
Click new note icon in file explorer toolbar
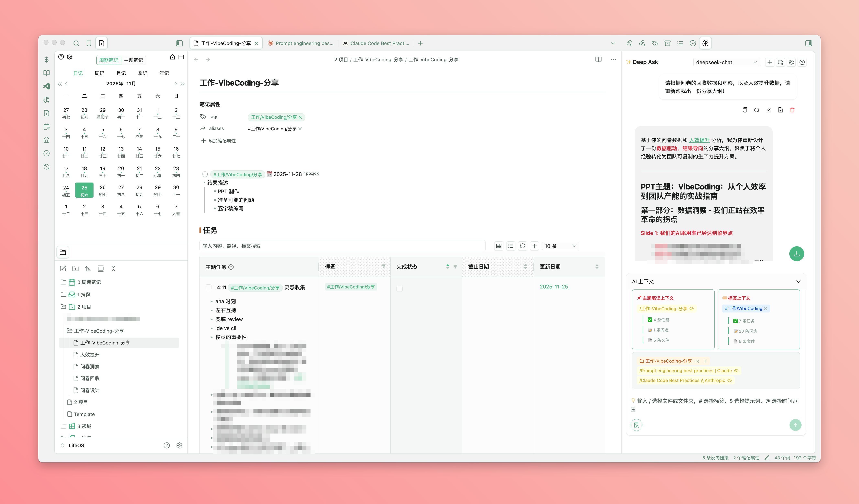click(x=63, y=269)
